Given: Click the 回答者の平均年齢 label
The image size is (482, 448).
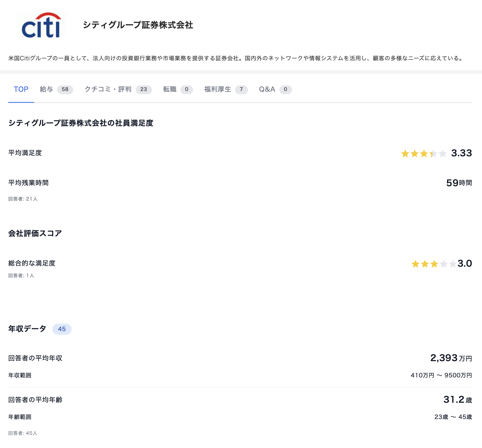Looking at the screenshot, I should tap(35, 400).
